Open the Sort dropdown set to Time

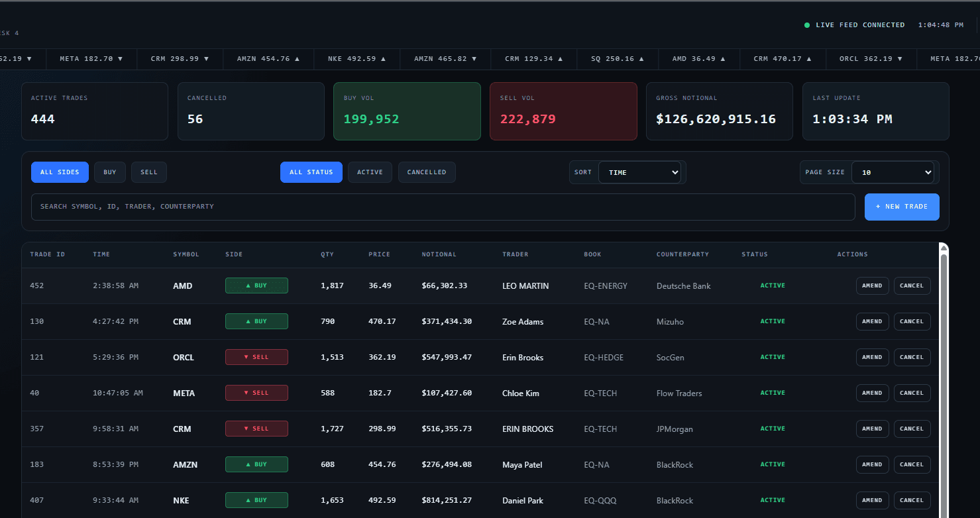(x=639, y=172)
